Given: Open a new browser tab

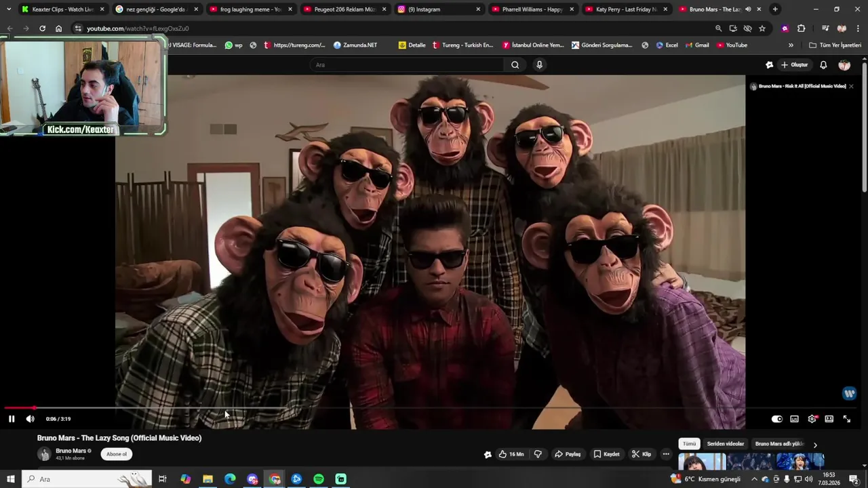Looking at the screenshot, I should [x=775, y=9].
